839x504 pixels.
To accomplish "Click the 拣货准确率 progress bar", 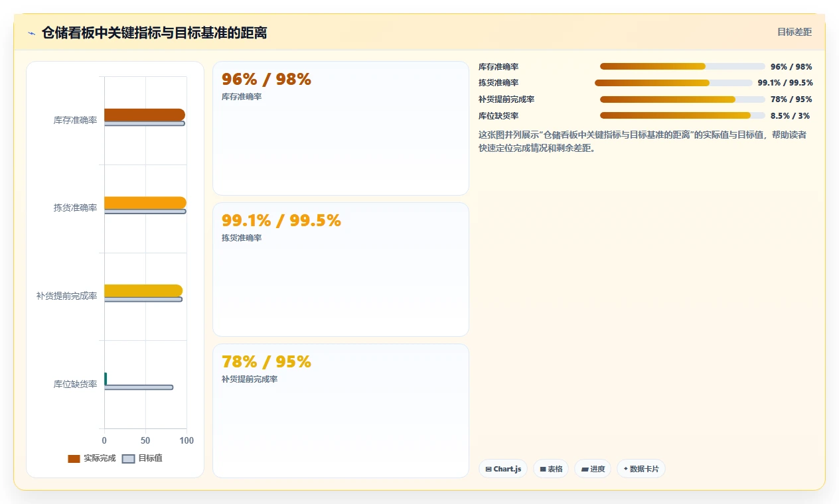I will [674, 83].
